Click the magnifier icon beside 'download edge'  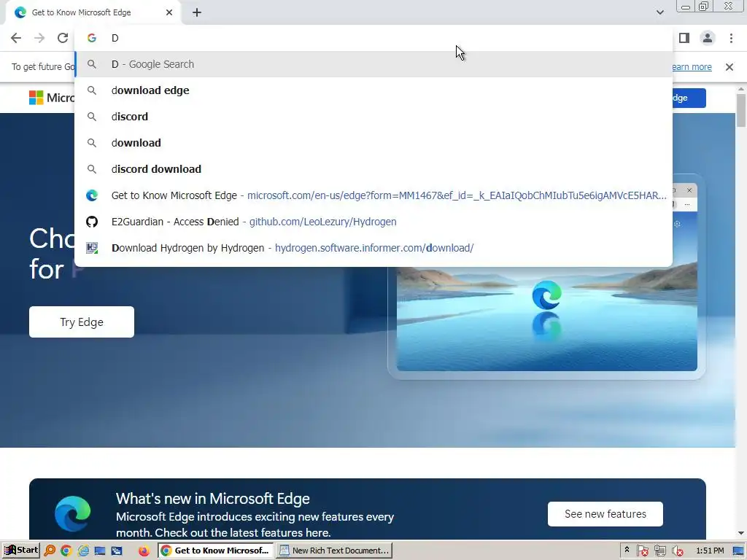click(92, 90)
